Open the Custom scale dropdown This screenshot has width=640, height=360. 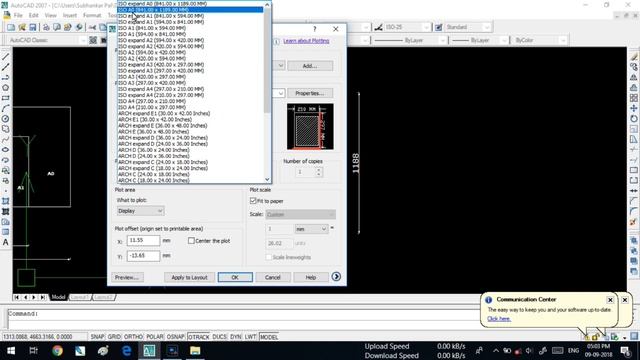300,214
